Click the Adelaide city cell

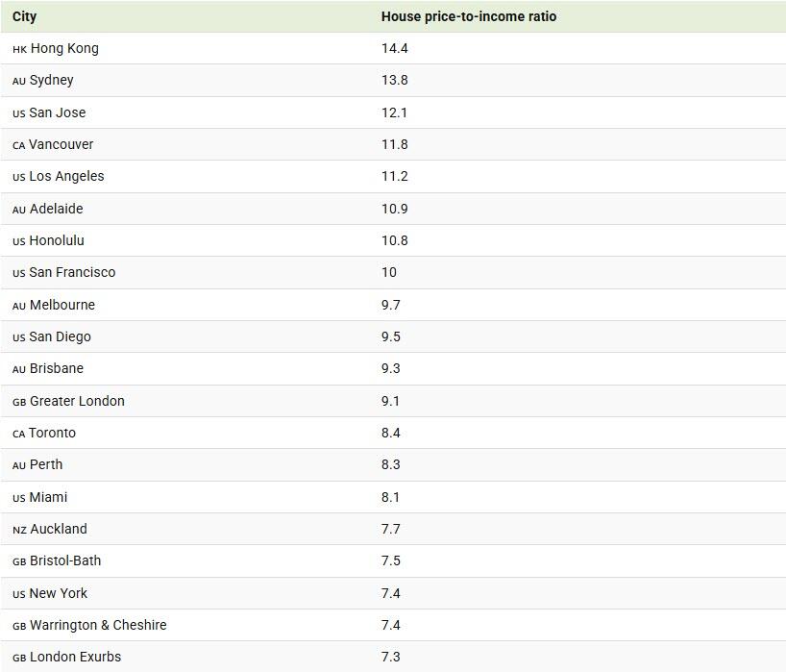57,209
